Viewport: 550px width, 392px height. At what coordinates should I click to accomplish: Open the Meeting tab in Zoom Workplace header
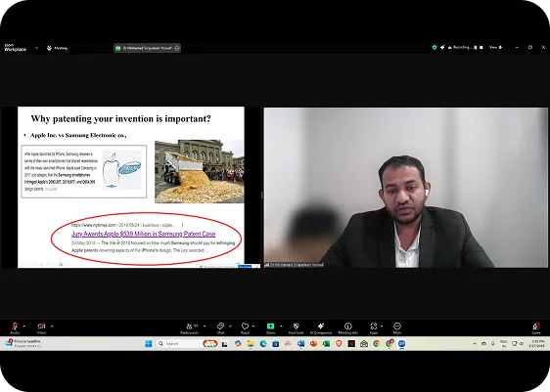click(x=57, y=48)
